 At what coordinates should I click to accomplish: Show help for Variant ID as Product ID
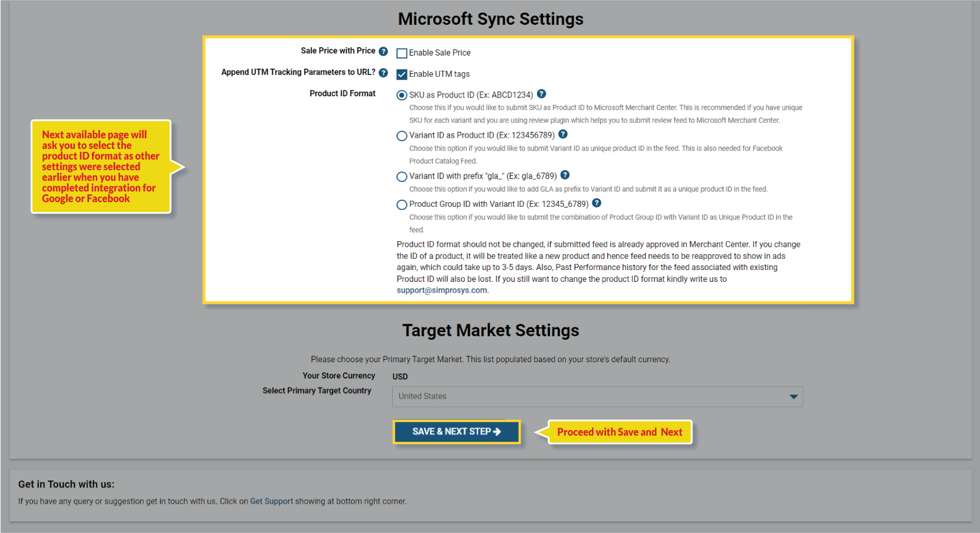point(563,134)
